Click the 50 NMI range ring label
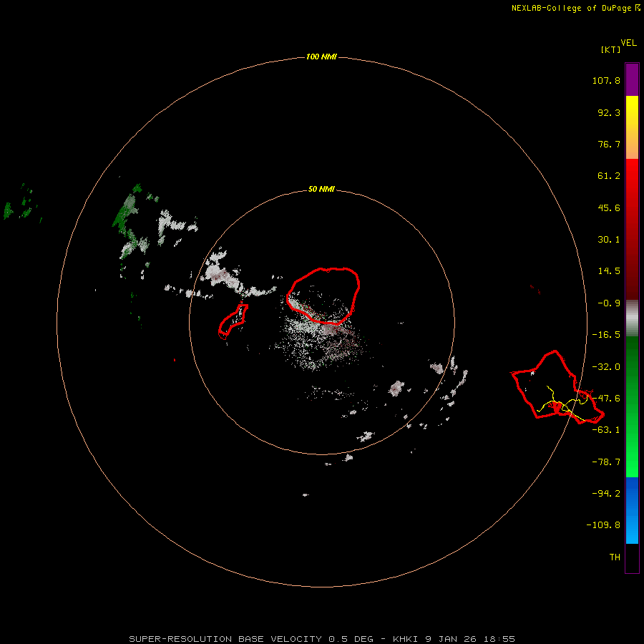This screenshot has height=644, width=644. pos(321,190)
